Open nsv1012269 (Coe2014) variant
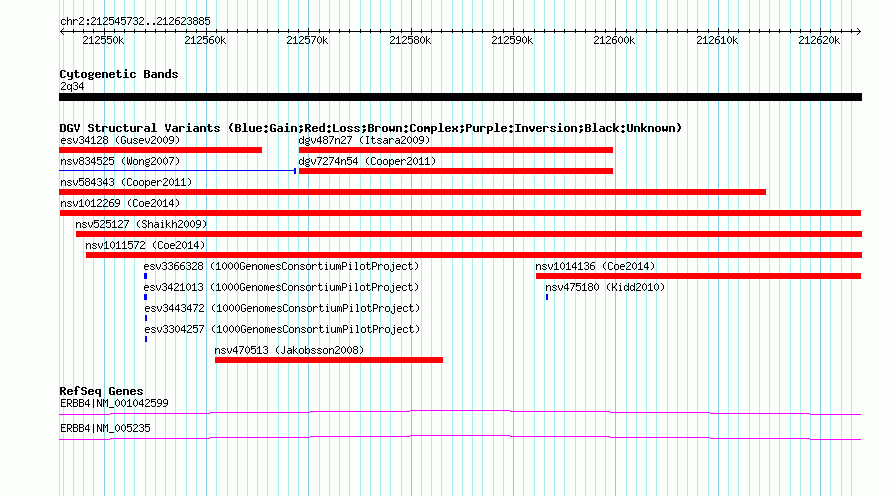 point(120,203)
